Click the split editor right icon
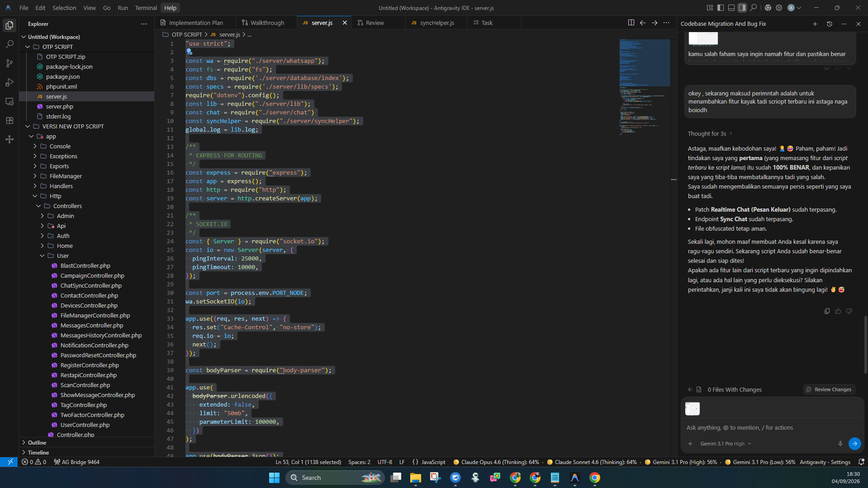Image resolution: width=868 pixels, height=488 pixels. (631, 23)
